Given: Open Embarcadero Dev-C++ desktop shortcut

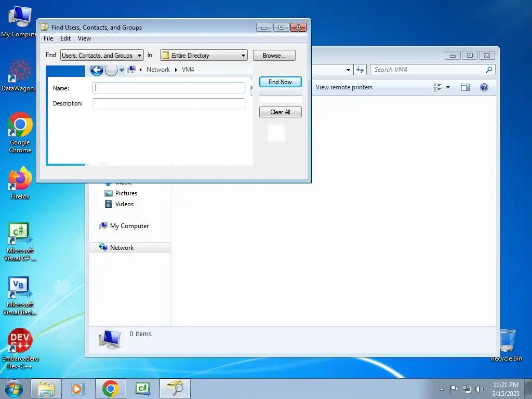Looking at the screenshot, I should [20, 349].
